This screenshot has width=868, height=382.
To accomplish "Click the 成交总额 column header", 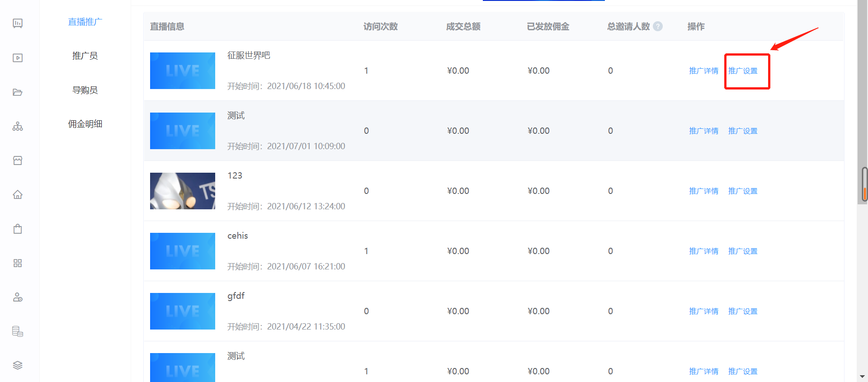I will [x=463, y=26].
